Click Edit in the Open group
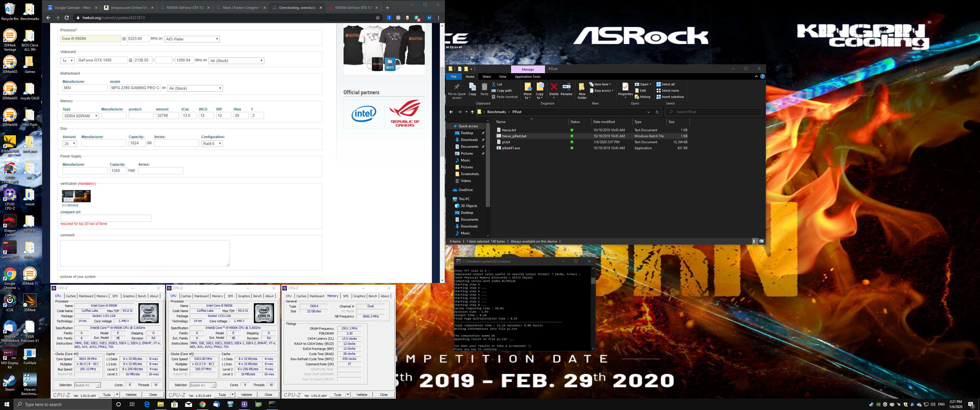This screenshot has height=410, width=980. tap(640, 91)
